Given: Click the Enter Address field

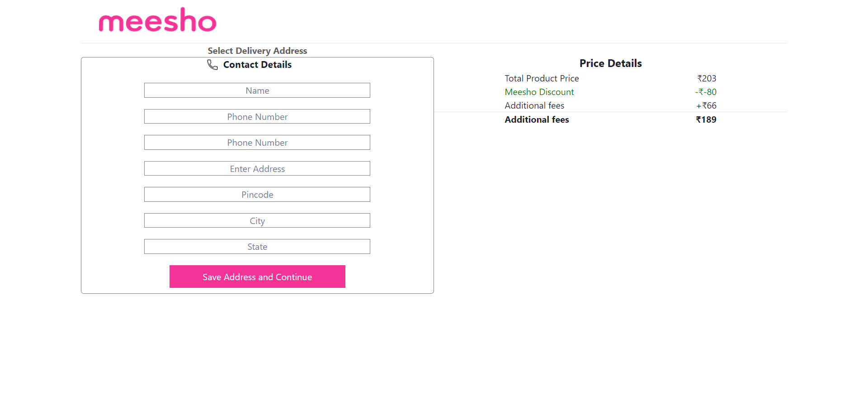Looking at the screenshot, I should [x=257, y=168].
